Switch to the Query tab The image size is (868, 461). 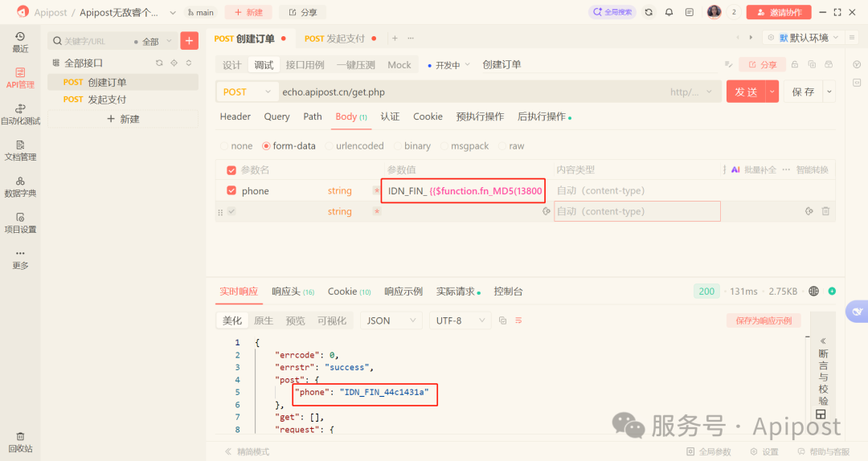click(x=276, y=116)
